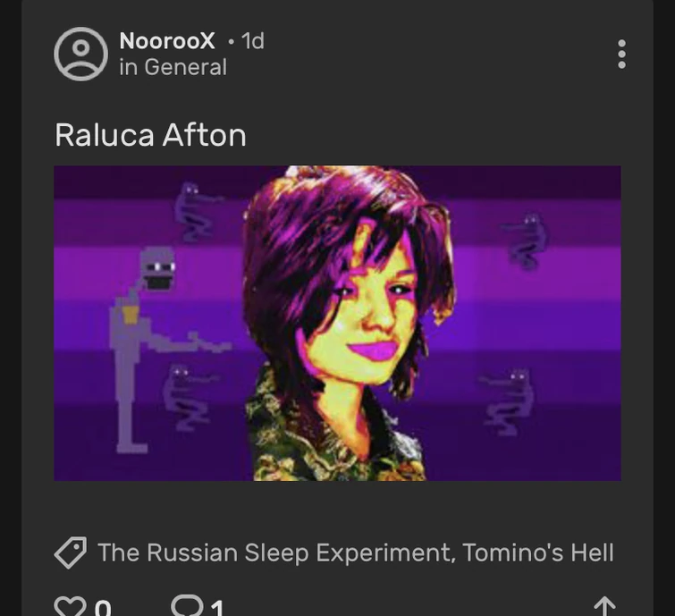
Task: Upvote the post with the arrow icon
Action: pos(604,606)
